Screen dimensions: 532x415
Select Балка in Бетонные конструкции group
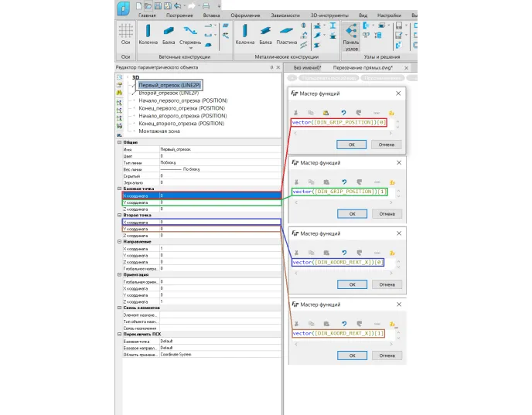pos(169,34)
